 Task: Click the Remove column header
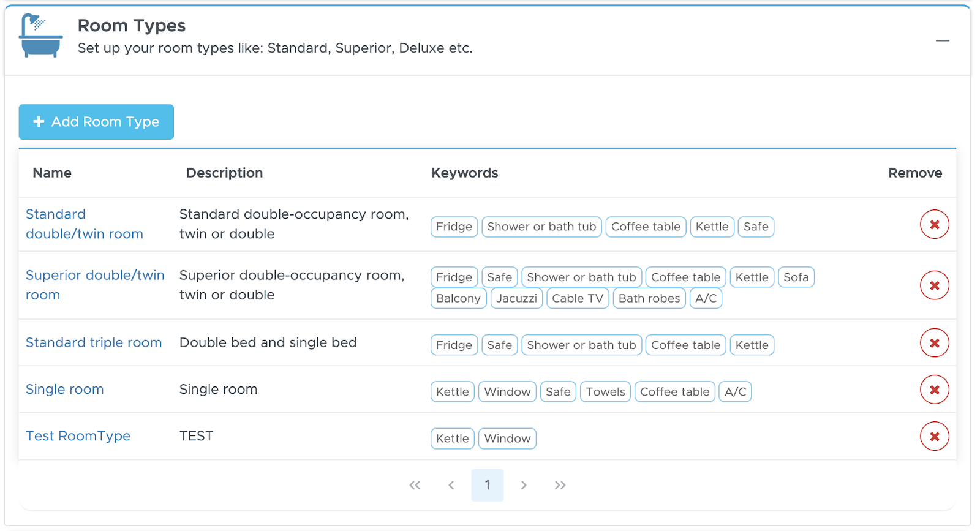(x=915, y=173)
